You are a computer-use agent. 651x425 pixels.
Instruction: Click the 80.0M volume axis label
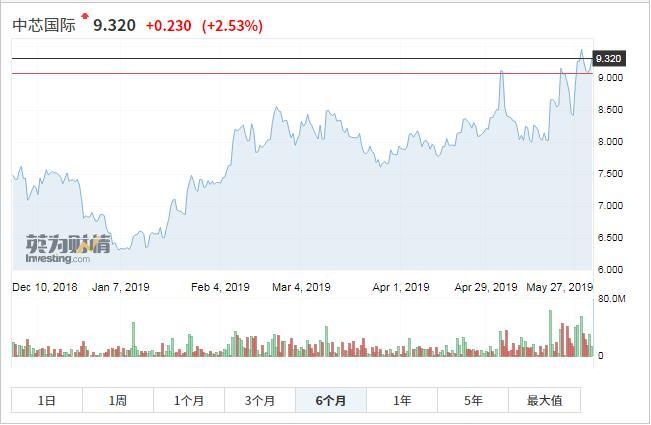(x=611, y=299)
